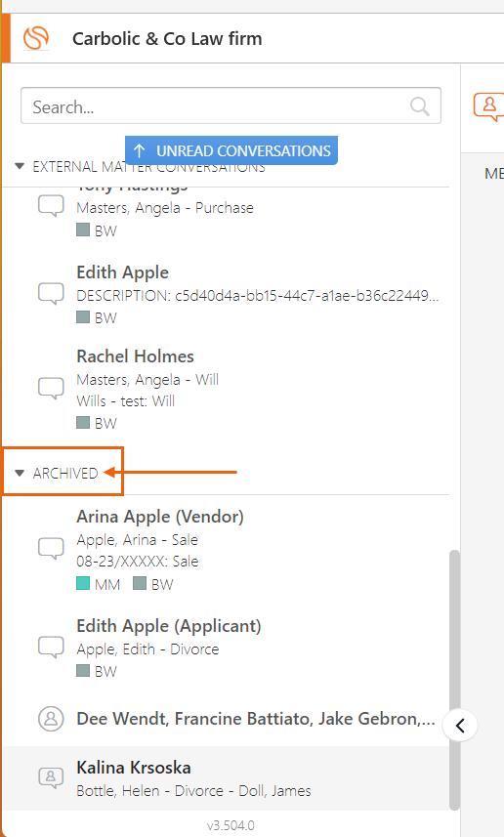Click the person avatar icon beside Dee Wendt group
This screenshot has width=504, height=837.
pos(51,719)
